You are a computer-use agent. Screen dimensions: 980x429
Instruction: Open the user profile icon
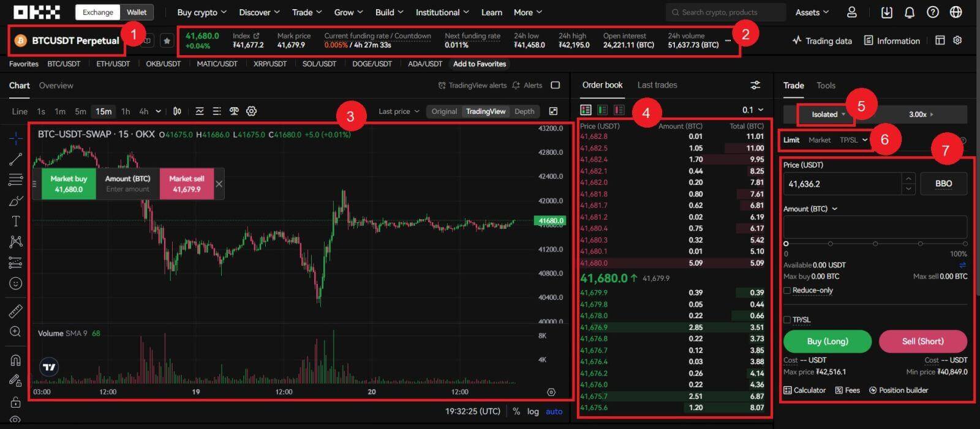[851, 12]
